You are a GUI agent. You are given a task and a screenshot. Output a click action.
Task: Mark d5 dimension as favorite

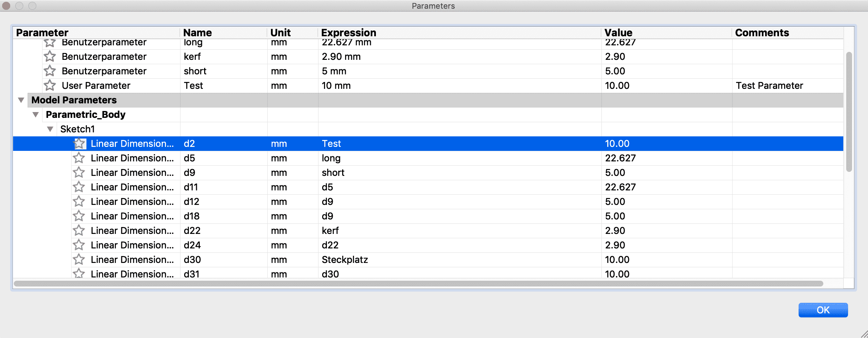click(79, 158)
